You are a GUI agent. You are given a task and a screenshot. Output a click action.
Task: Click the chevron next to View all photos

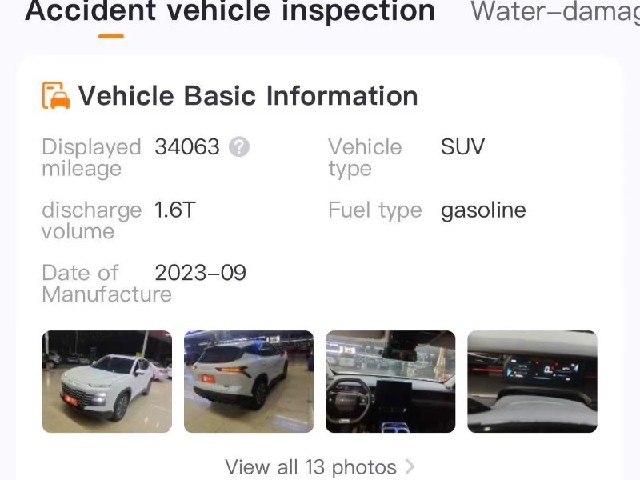409,467
